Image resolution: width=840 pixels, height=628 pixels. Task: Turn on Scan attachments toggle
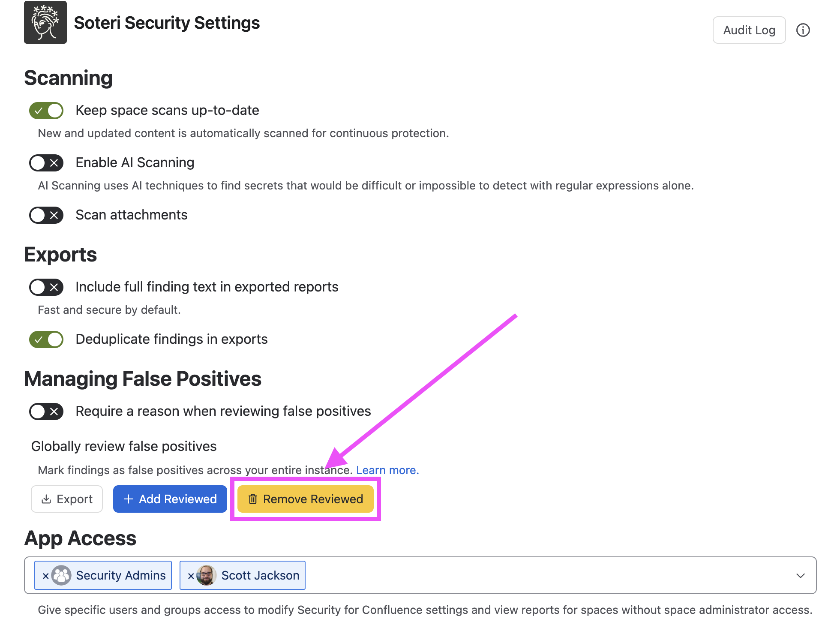(x=46, y=215)
